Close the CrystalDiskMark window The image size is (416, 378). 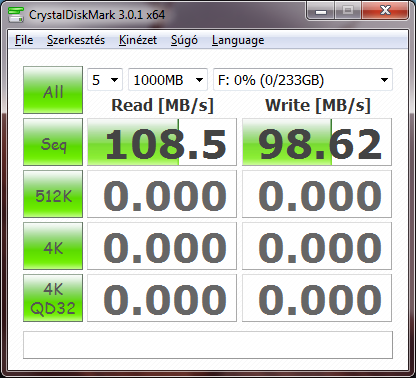pyautogui.click(x=385, y=11)
